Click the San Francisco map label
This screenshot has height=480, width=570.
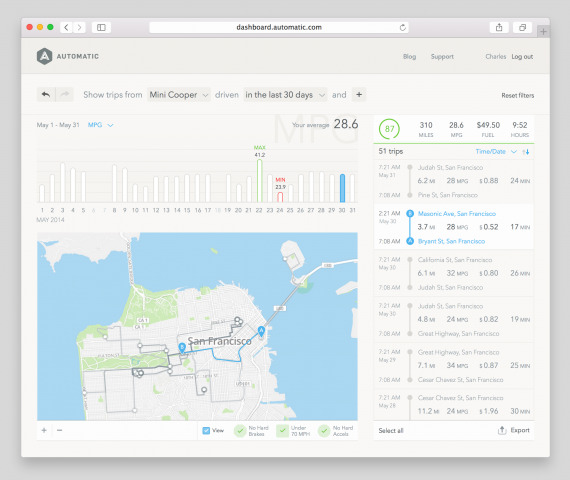click(219, 341)
